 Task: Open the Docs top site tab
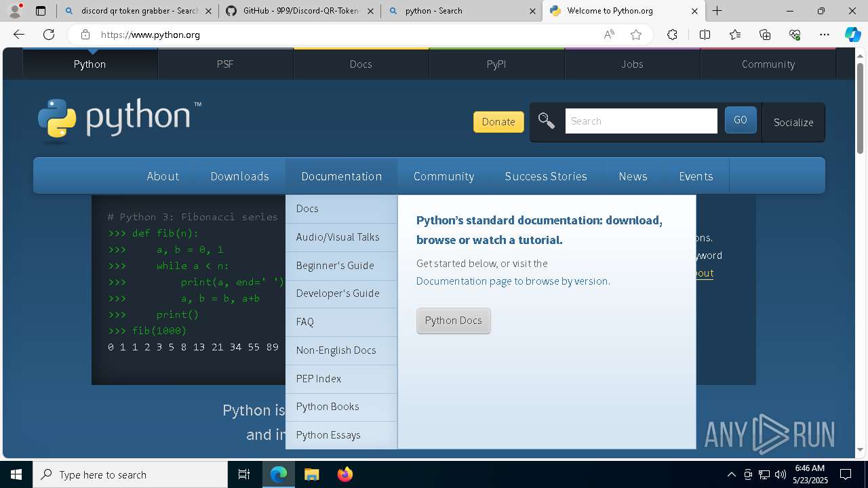click(x=361, y=64)
